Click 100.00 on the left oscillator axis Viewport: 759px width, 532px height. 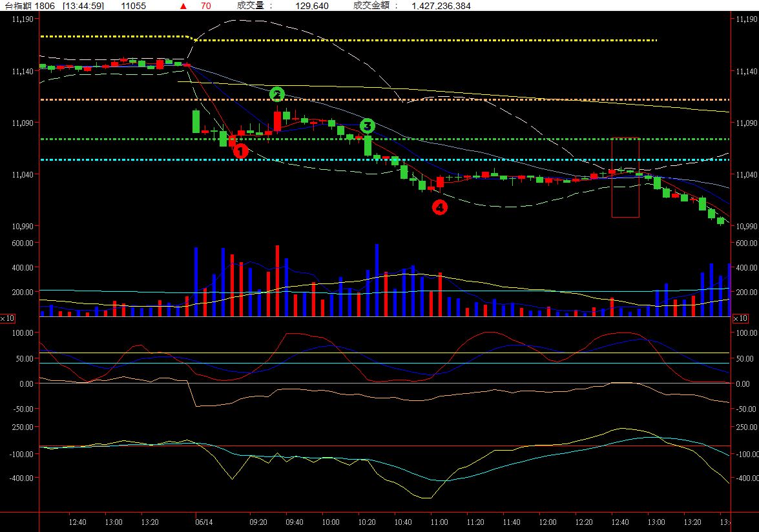pos(23,332)
